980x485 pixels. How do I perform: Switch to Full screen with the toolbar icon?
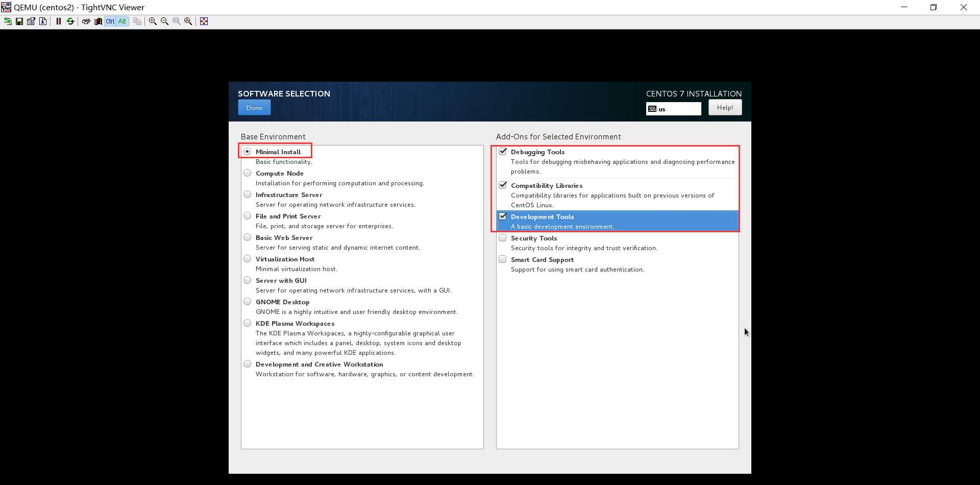204,21
